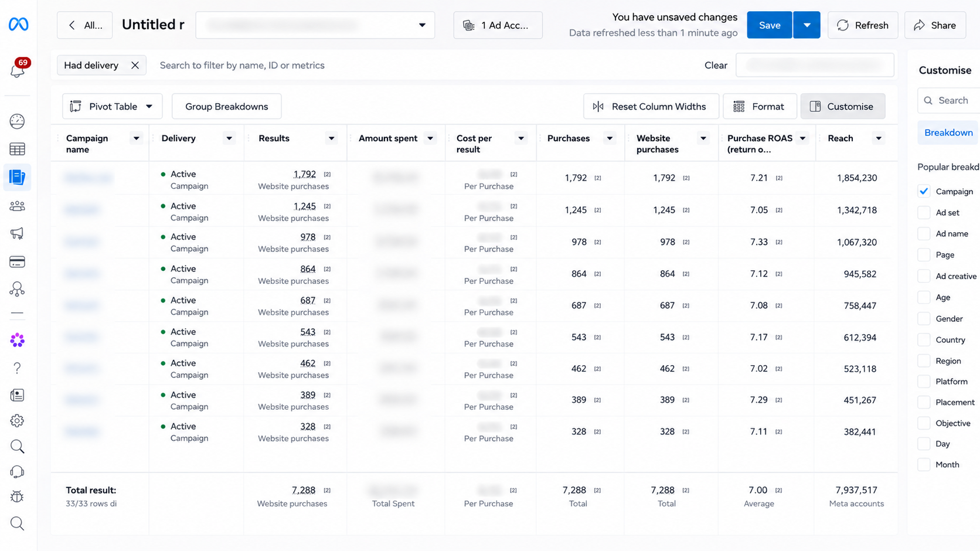
Task: Click the 7,288 total results link
Action: pos(304,490)
